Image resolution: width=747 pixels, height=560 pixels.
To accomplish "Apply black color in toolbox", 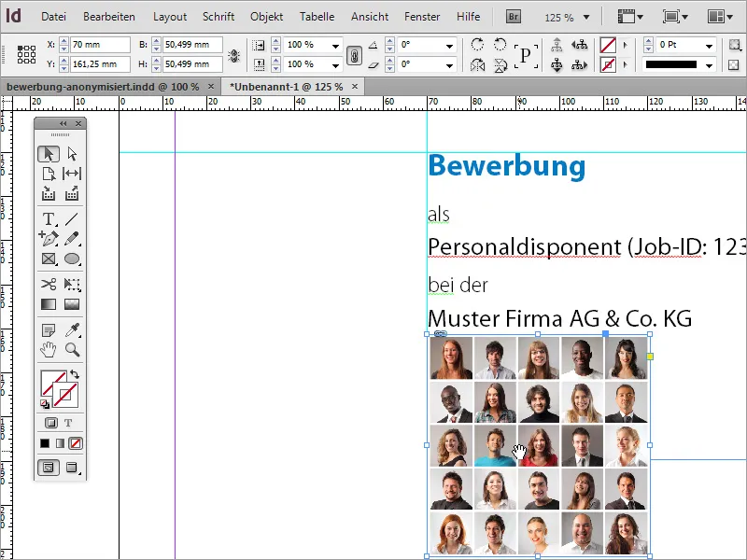I will point(45,443).
